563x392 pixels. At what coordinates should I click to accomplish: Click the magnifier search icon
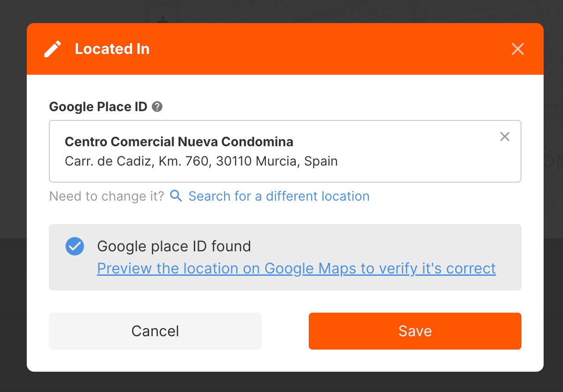(176, 196)
